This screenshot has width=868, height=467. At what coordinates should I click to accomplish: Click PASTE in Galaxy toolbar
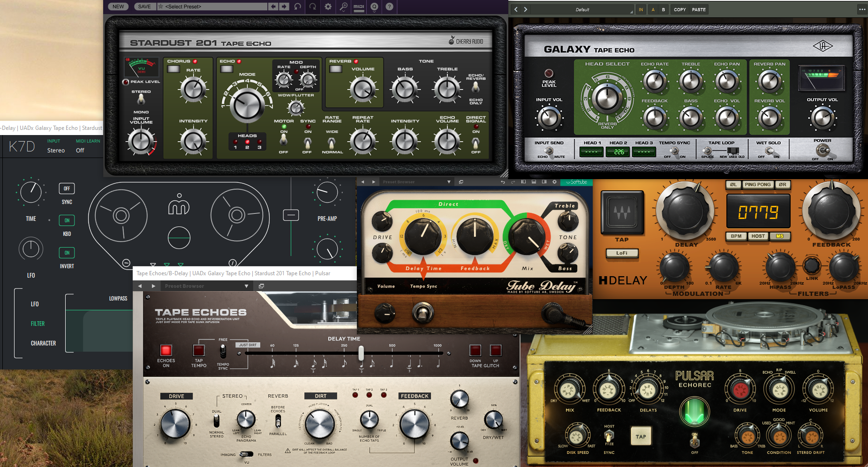pyautogui.click(x=699, y=9)
